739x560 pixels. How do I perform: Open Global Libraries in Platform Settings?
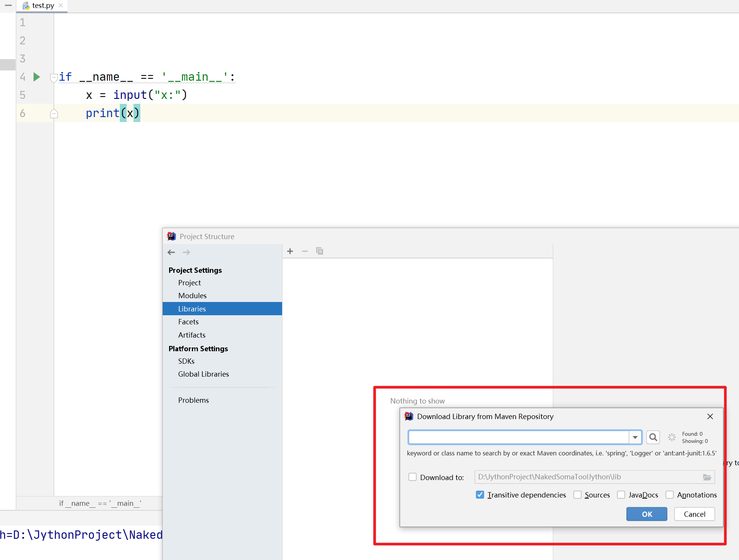click(203, 374)
